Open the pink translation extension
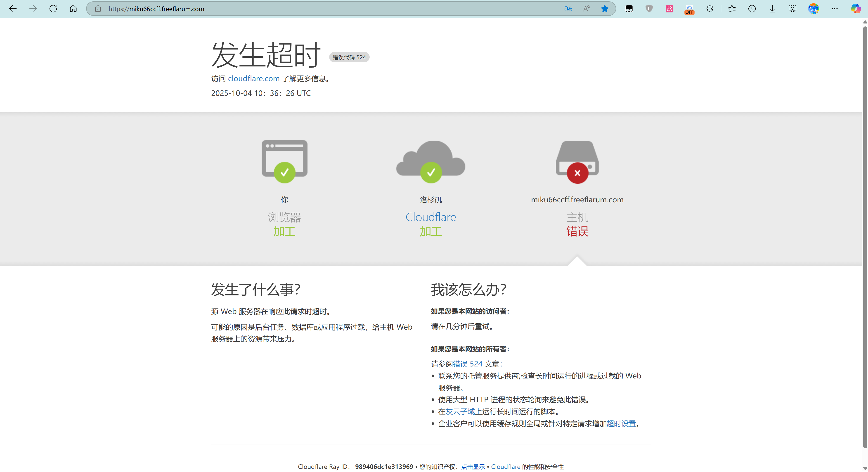The image size is (868, 472). tap(669, 9)
